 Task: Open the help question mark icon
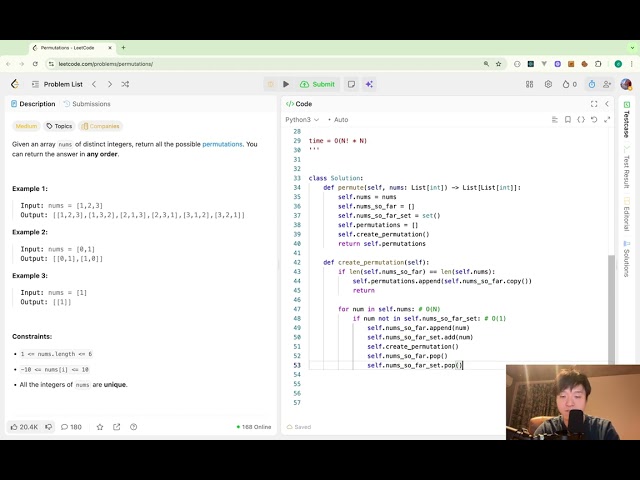coord(133,427)
